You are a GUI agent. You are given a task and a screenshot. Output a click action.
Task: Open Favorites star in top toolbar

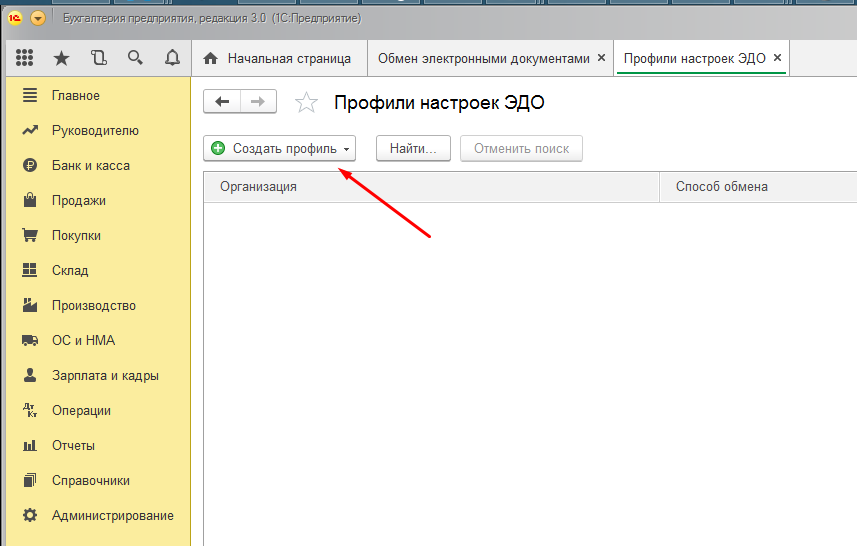point(61,58)
